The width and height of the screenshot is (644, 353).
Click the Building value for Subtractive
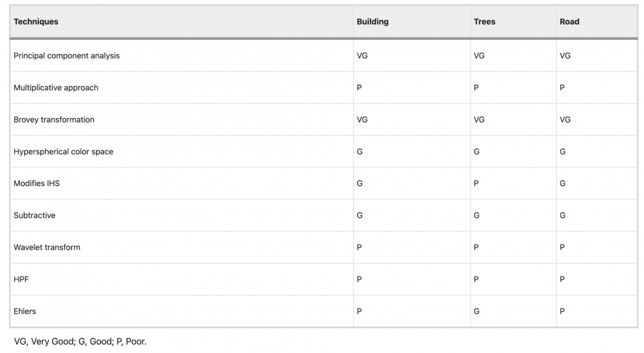359,215
